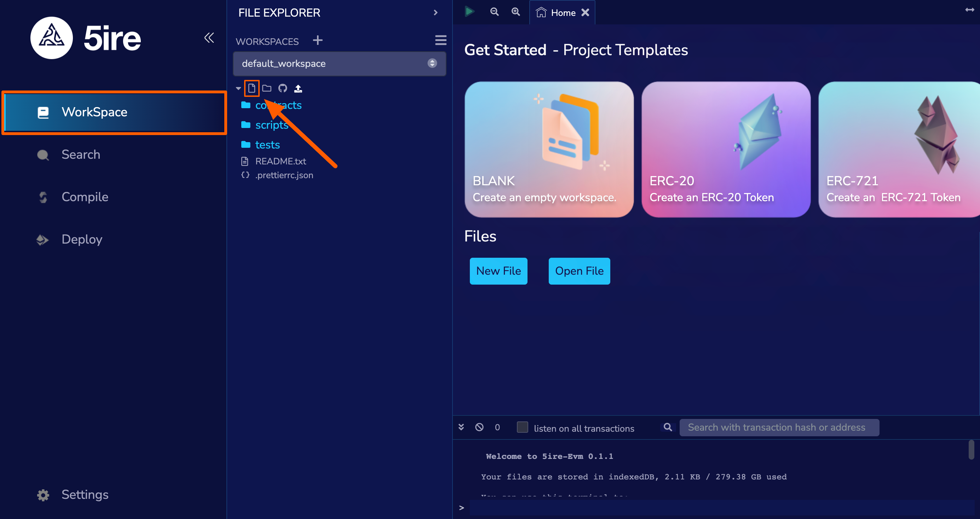Open the Search sidebar section
Image resolution: width=980 pixels, height=519 pixels.
pos(81,154)
